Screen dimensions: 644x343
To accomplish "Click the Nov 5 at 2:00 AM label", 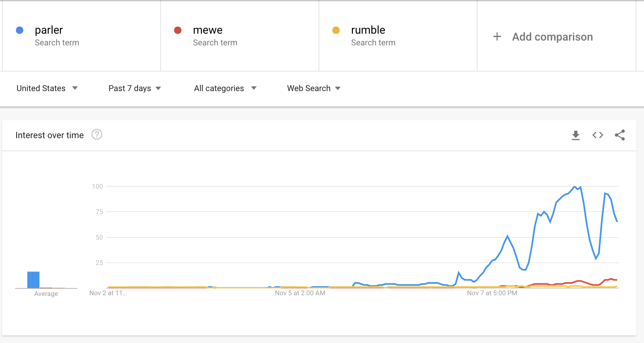I will [x=300, y=293].
